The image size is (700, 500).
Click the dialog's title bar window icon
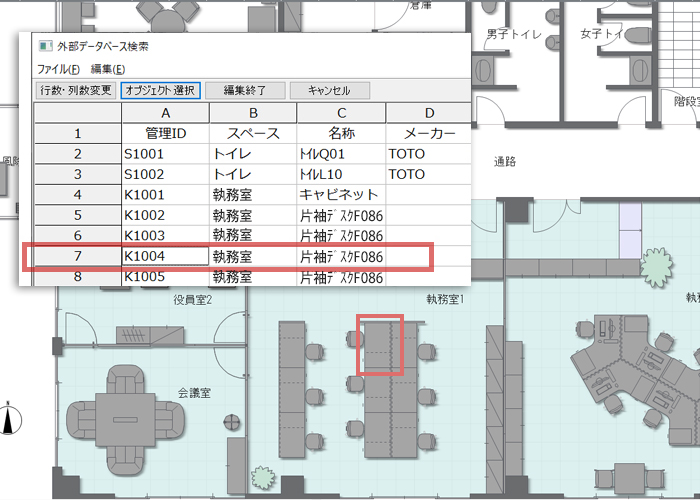(x=43, y=46)
